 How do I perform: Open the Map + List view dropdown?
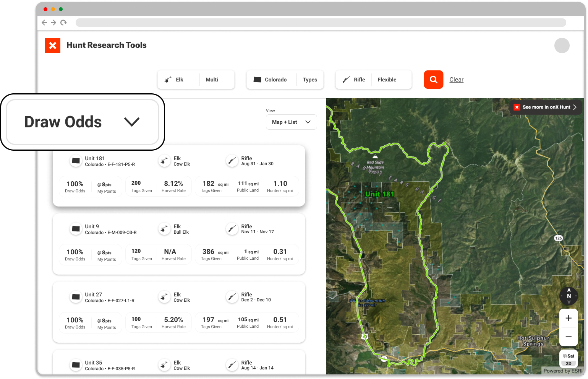[x=292, y=122]
